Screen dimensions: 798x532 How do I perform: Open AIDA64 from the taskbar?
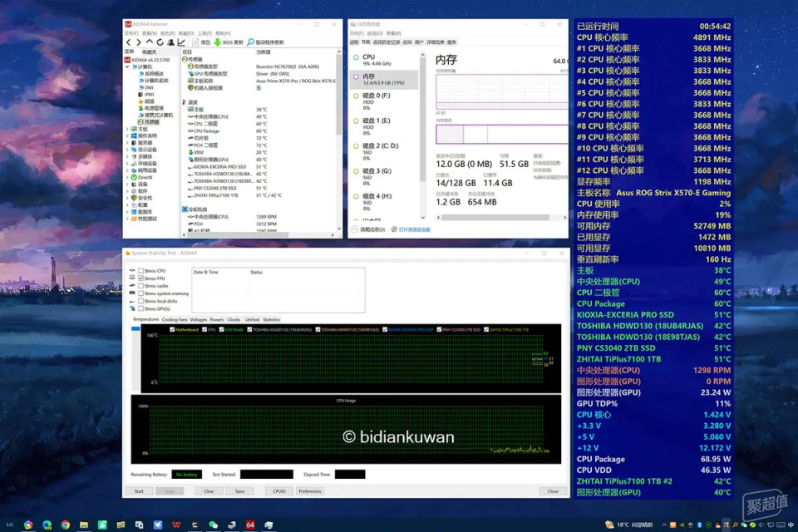click(250, 525)
